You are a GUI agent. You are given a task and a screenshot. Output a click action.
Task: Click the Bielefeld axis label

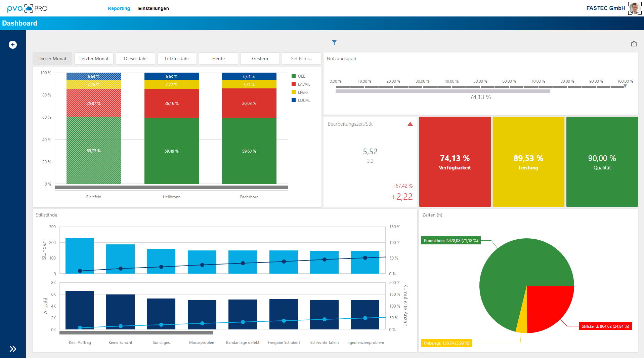(x=94, y=197)
